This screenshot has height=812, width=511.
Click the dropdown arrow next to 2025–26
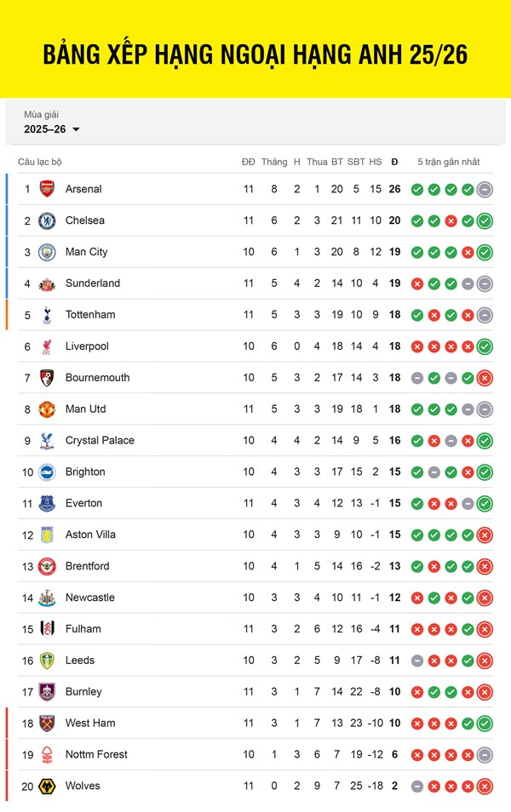coord(76,129)
